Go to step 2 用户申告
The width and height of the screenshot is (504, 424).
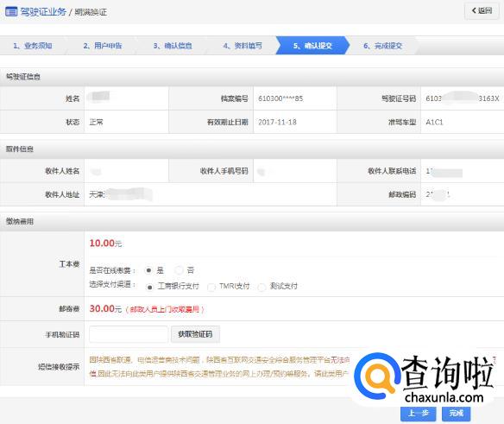coord(103,46)
